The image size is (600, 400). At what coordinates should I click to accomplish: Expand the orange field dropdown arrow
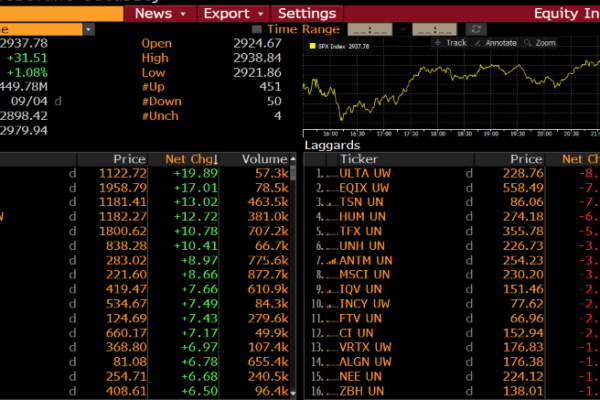pos(89,29)
